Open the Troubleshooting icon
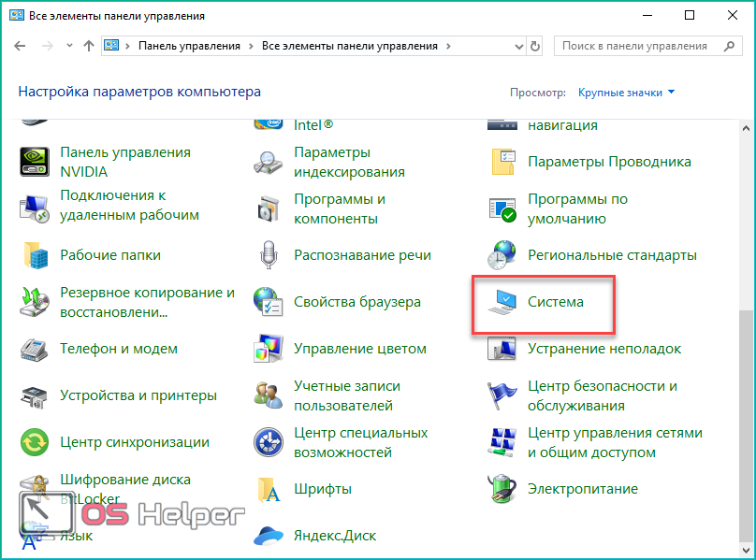Screen dimensions: 756x560 (502, 349)
